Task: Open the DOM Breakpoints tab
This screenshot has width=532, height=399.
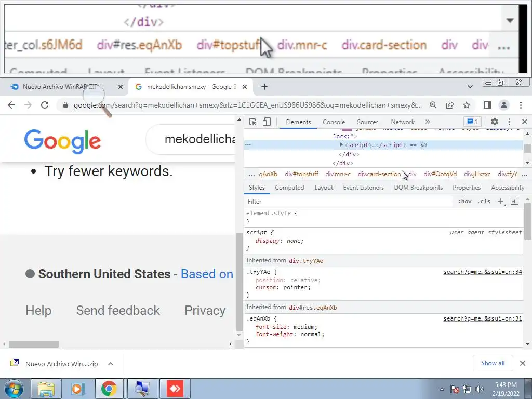Action: pyautogui.click(x=418, y=187)
